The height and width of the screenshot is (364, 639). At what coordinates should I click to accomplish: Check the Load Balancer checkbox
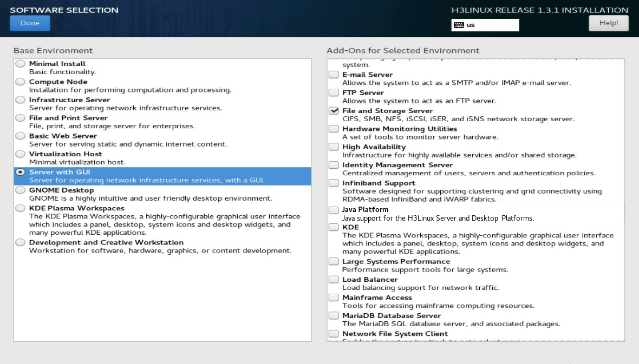[x=334, y=280]
